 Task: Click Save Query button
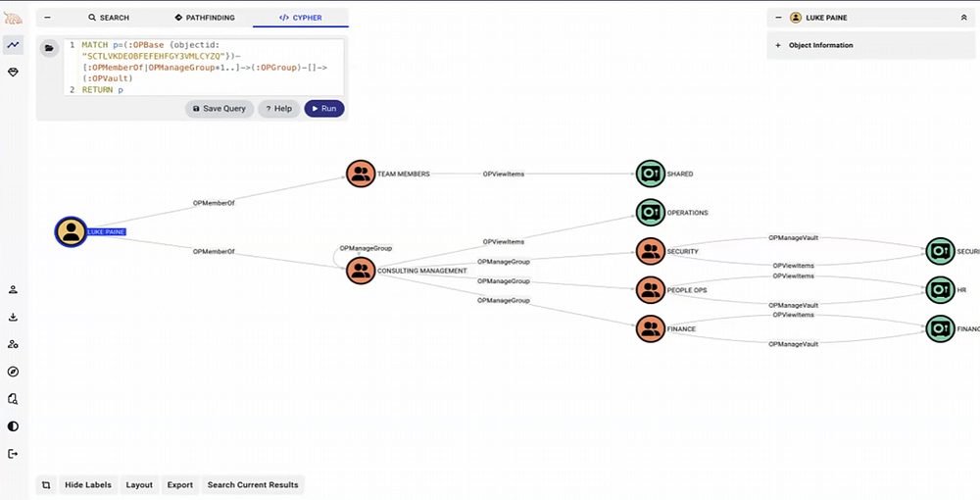point(220,108)
